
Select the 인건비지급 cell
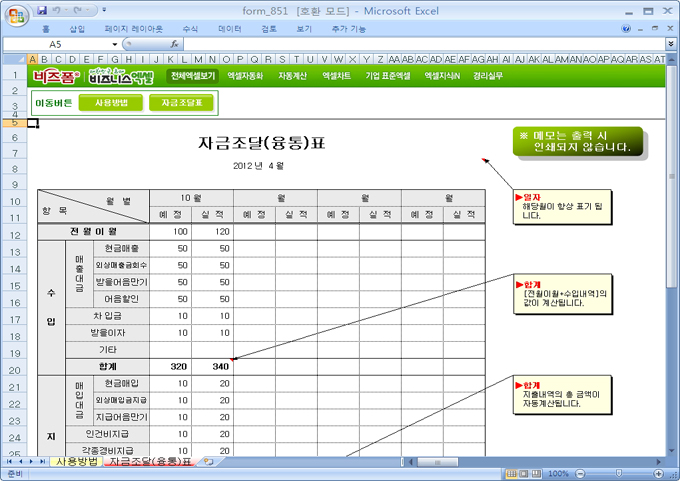coord(107,434)
